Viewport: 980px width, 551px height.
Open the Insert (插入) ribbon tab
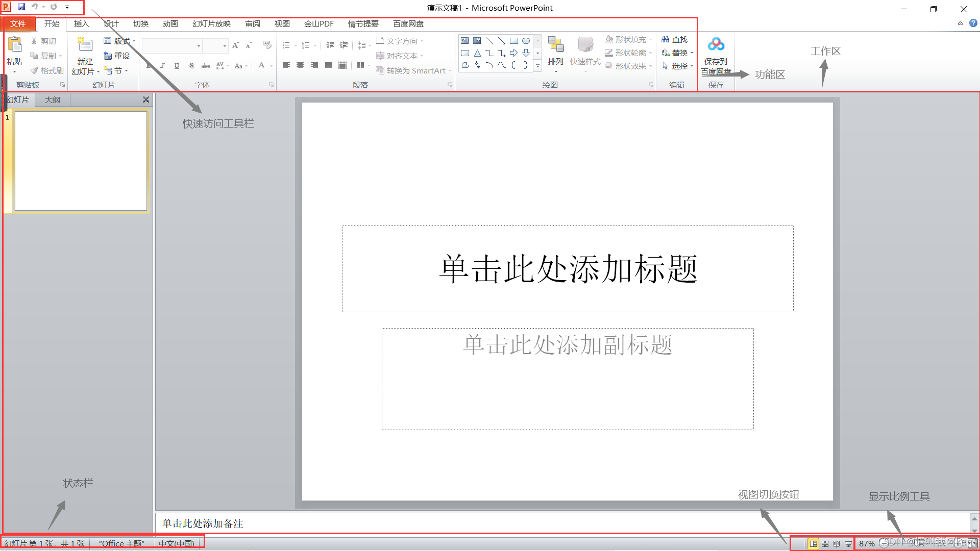[81, 24]
